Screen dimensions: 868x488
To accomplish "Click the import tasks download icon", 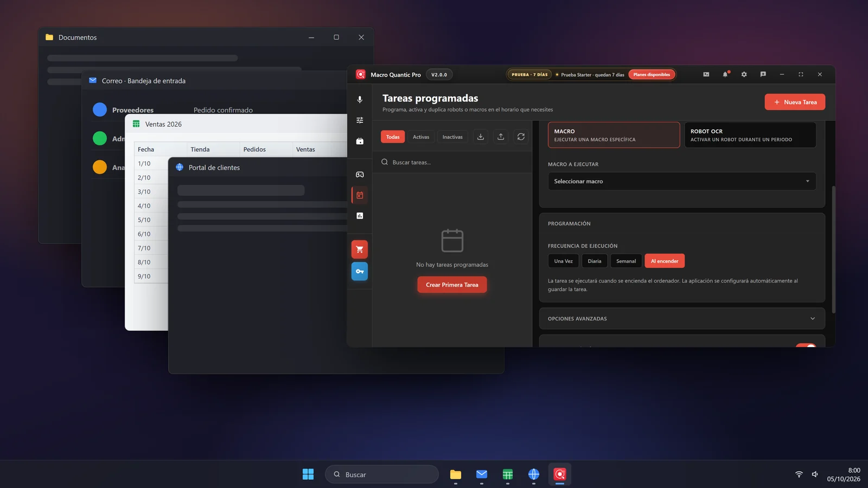I will 481,137.
